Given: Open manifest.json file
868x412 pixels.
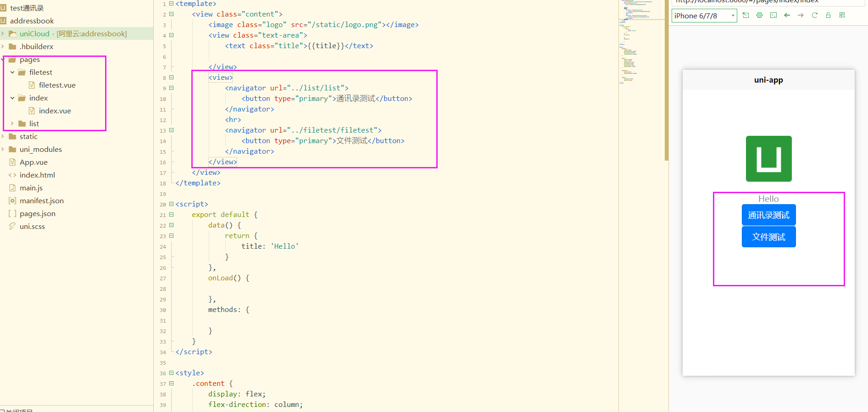Looking at the screenshot, I should [42, 200].
